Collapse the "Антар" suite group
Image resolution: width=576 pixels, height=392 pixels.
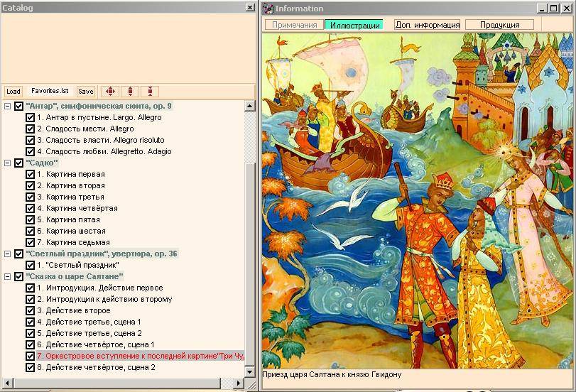(7, 107)
